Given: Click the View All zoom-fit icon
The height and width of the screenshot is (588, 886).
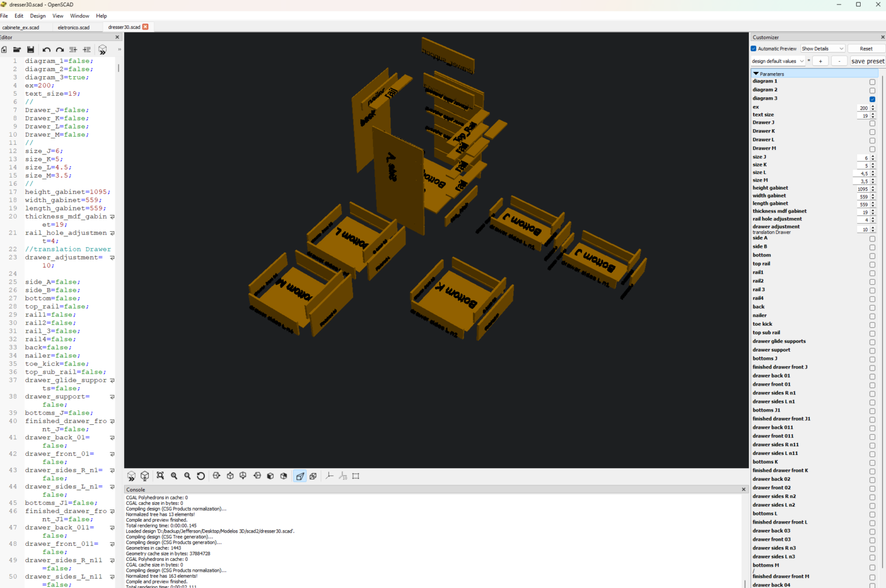Looking at the screenshot, I should tap(160, 476).
